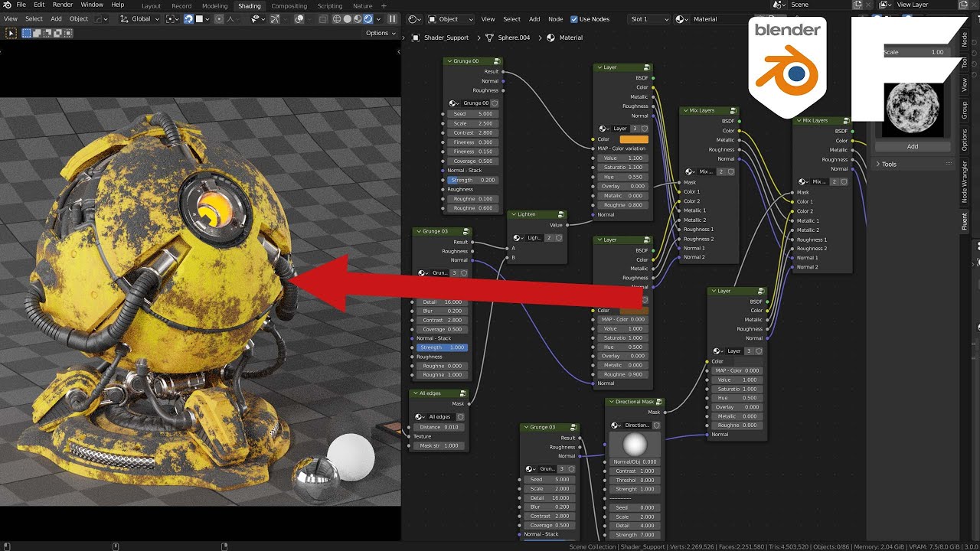Choose the box select new-selection mode icon
This screenshot has width=980, height=551.
click(x=28, y=33)
